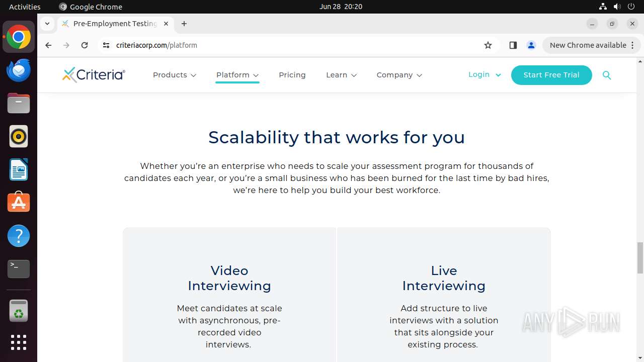644x362 pixels.
Task: Click the text 'Meet candidates at scale'
Action: click(229, 308)
